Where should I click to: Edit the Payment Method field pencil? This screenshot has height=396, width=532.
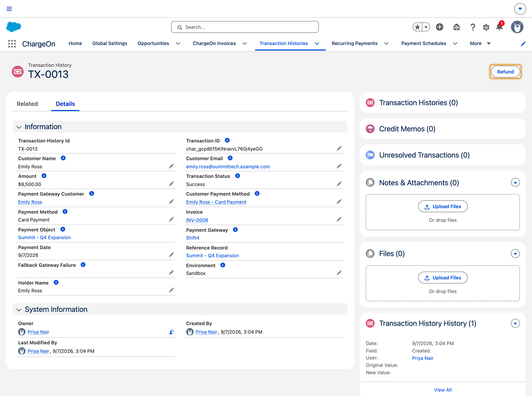(x=171, y=219)
